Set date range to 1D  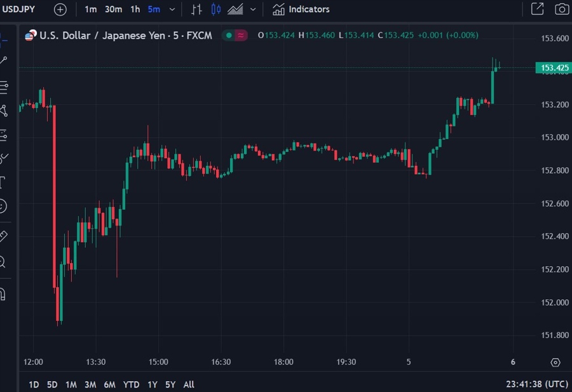tap(34, 385)
